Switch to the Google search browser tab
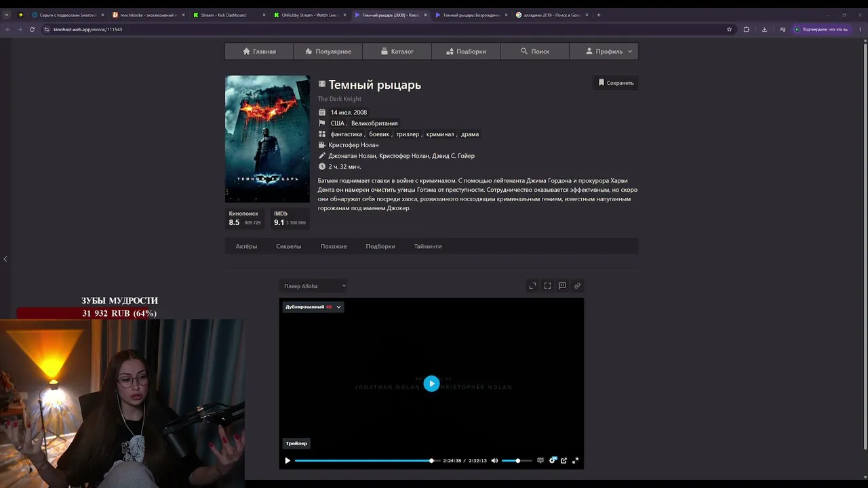Screen dimensions: 868x488 click(552, 15)
